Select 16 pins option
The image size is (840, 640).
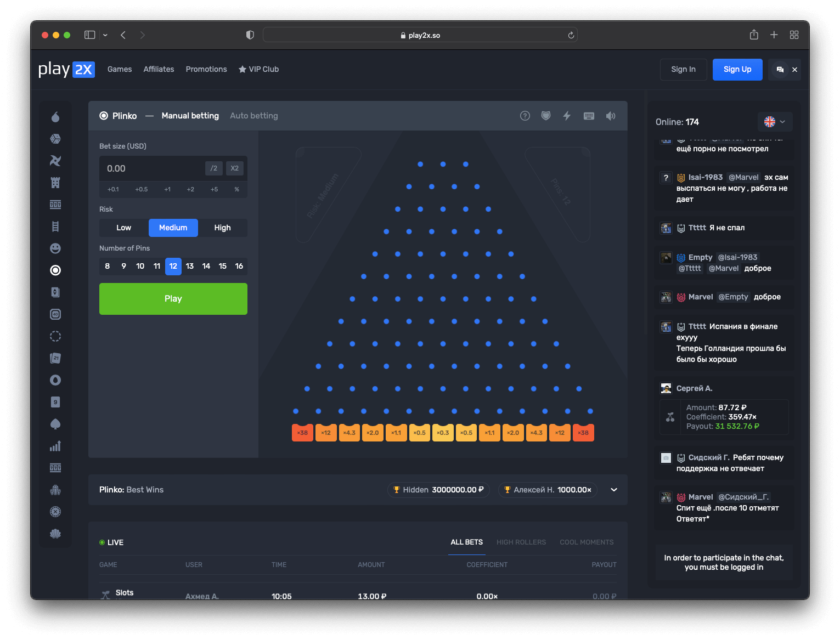tap(239, 266)
